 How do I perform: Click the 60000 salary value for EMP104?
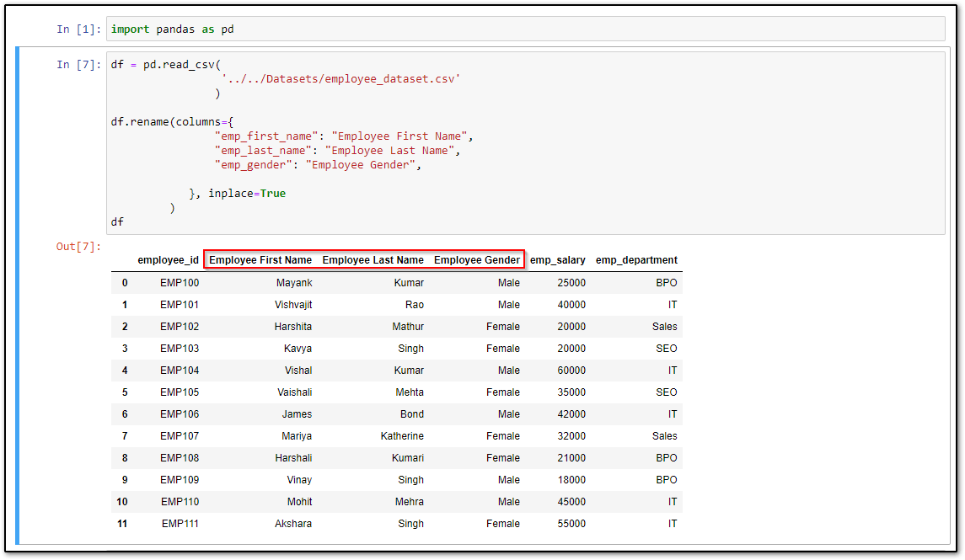[x=571, y=370]
